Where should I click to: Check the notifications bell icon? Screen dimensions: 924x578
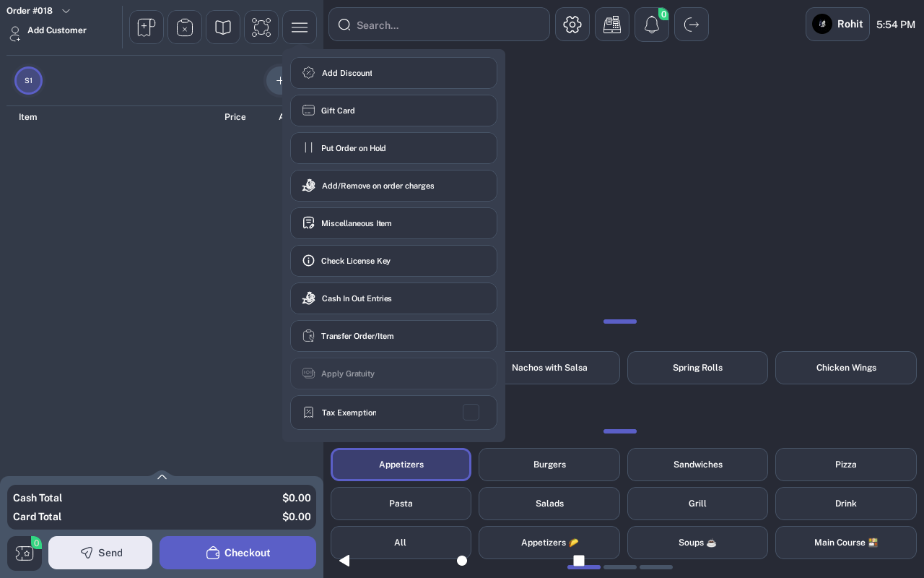click(x=652, y=25)
